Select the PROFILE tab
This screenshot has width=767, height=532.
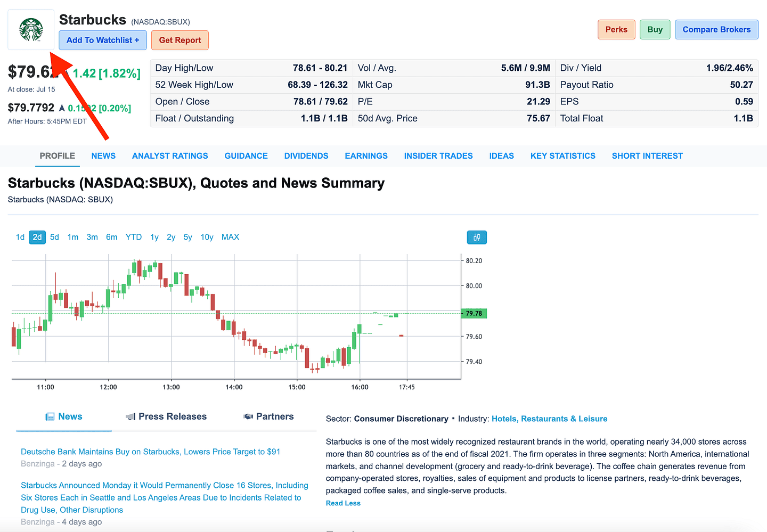(58, 155)
